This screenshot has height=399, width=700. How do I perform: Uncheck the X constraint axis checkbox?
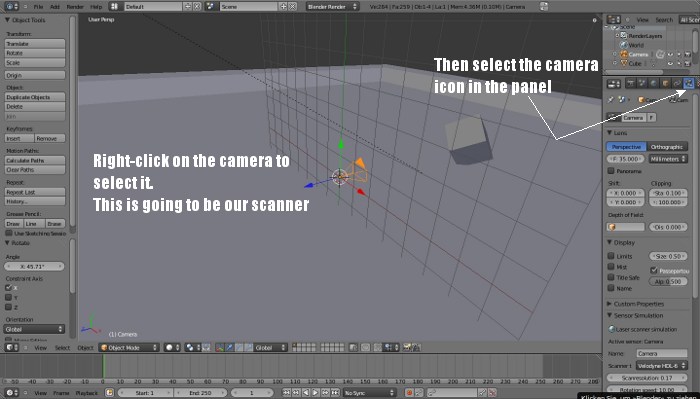click(8, 288)
